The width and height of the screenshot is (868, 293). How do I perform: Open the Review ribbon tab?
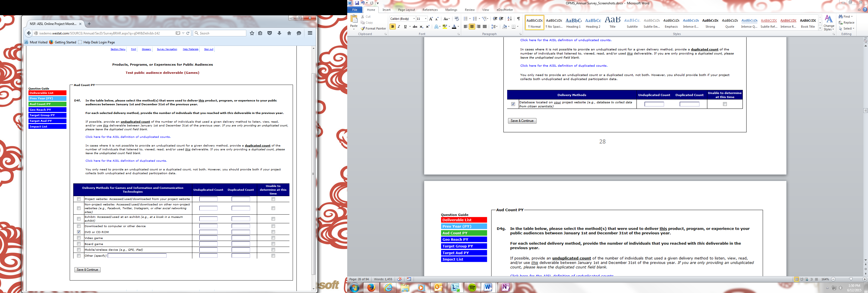pos(469,10)
